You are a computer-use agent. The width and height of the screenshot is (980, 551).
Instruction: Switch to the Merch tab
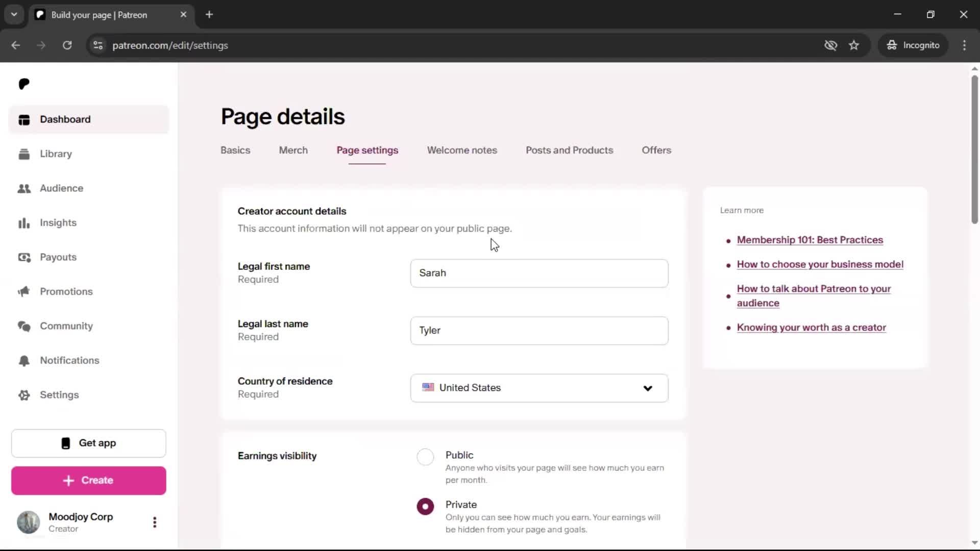[293, 151]
